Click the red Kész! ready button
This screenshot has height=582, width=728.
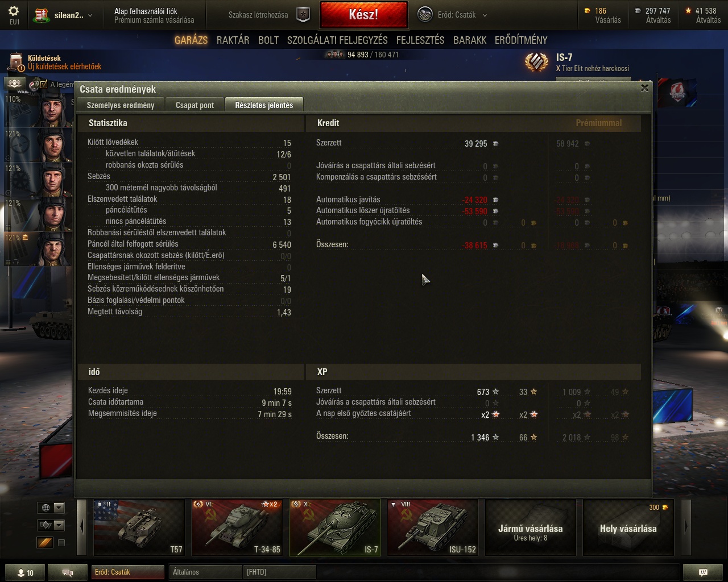363,15
